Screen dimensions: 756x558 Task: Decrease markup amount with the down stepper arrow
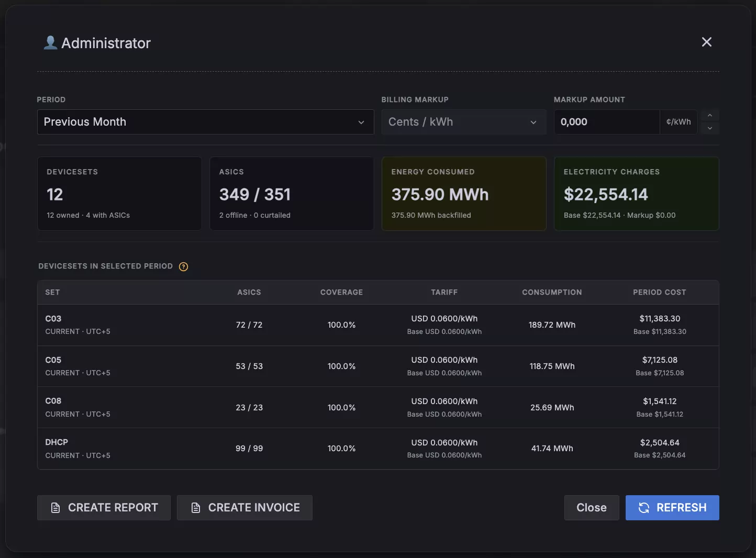coord(710,128)
